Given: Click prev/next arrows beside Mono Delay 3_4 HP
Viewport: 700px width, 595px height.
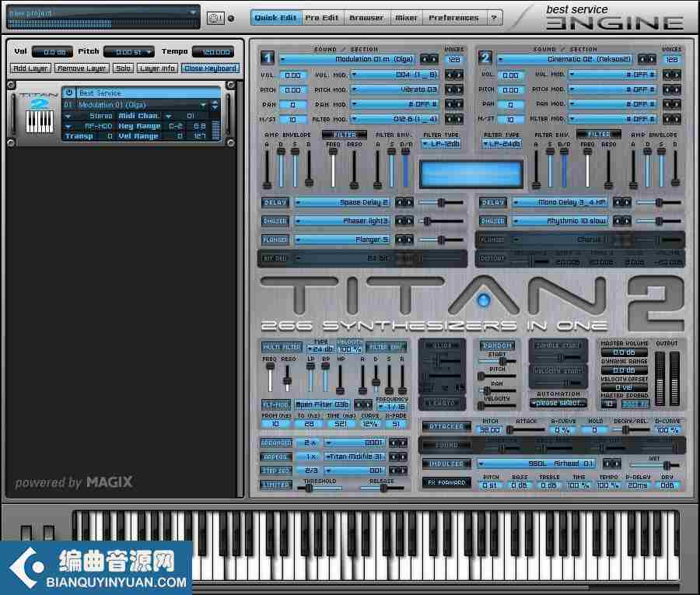Looking at the screenshot, I should [622, 203].
